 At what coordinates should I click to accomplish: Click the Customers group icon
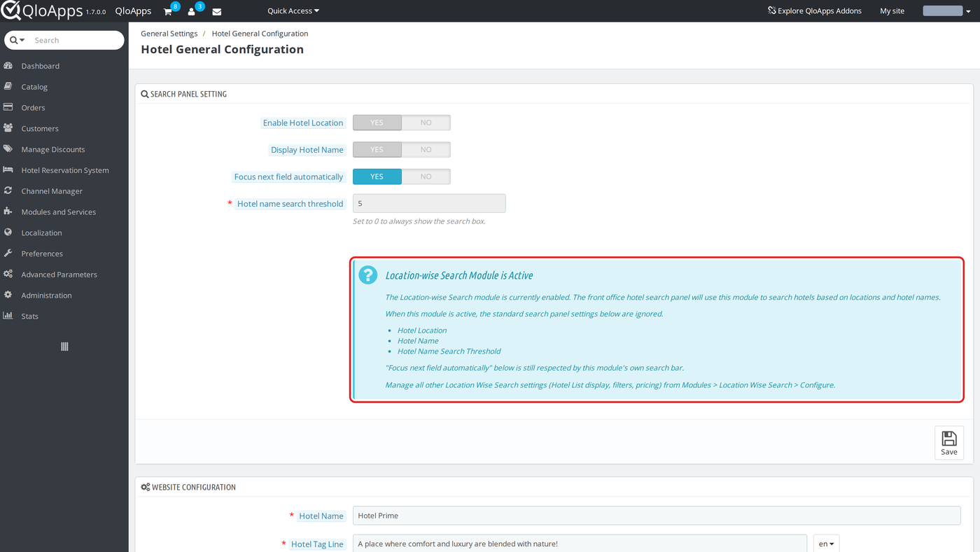click(x=8, y=128)
